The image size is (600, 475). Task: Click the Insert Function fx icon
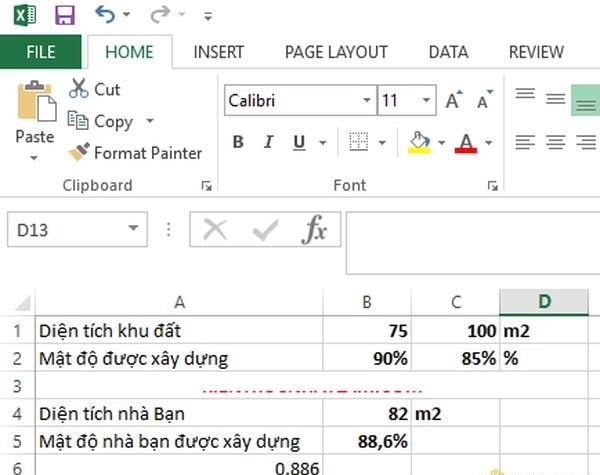coord(315,231)
